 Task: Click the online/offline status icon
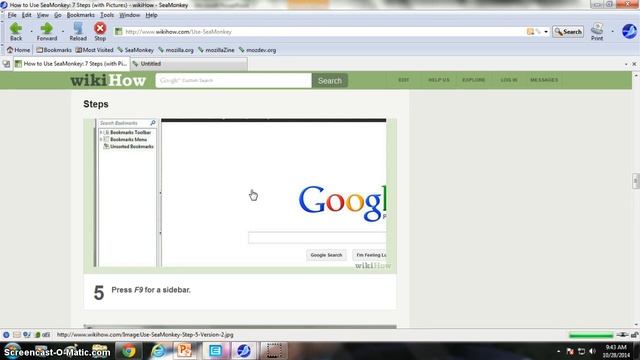point(622,335)
